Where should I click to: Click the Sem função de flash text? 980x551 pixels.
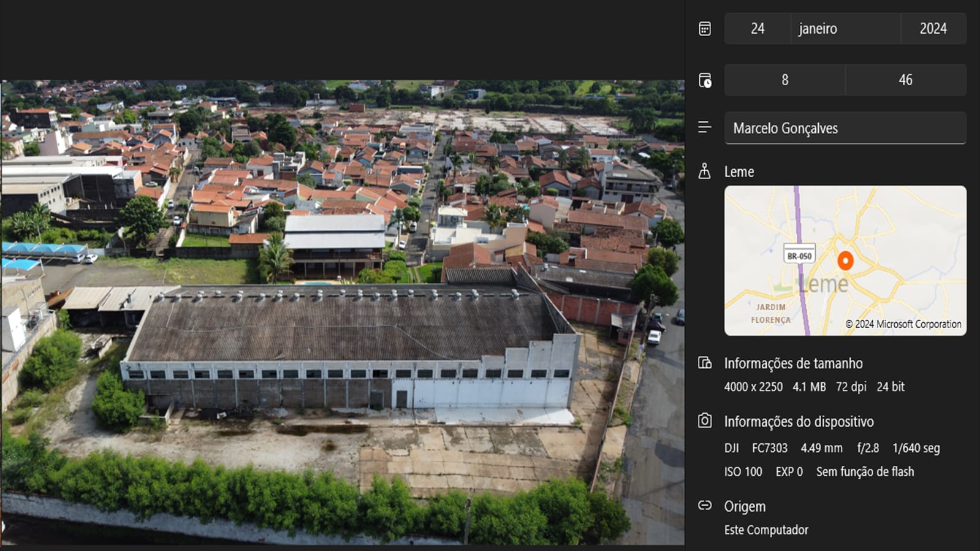point(865,471)
